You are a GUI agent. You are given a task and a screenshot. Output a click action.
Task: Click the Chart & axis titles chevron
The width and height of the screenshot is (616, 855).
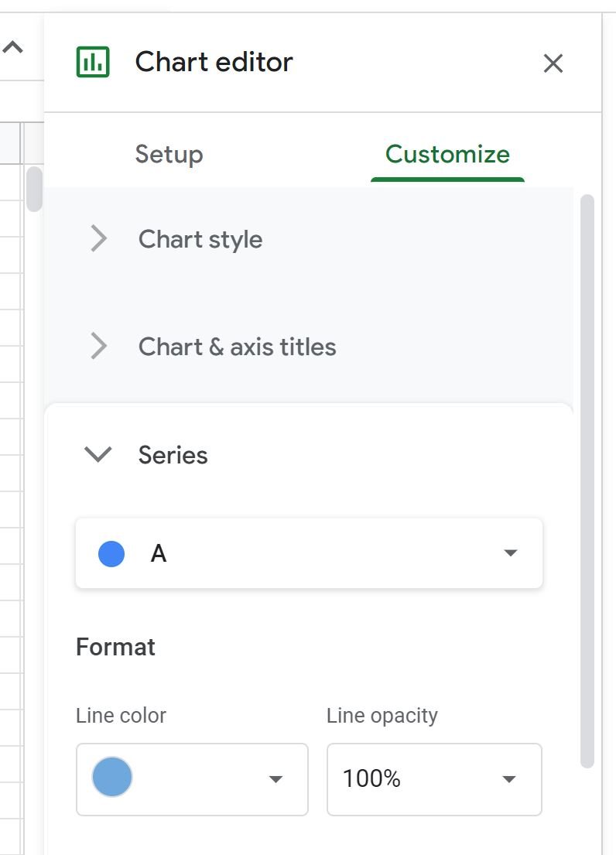tap(99, 346)
